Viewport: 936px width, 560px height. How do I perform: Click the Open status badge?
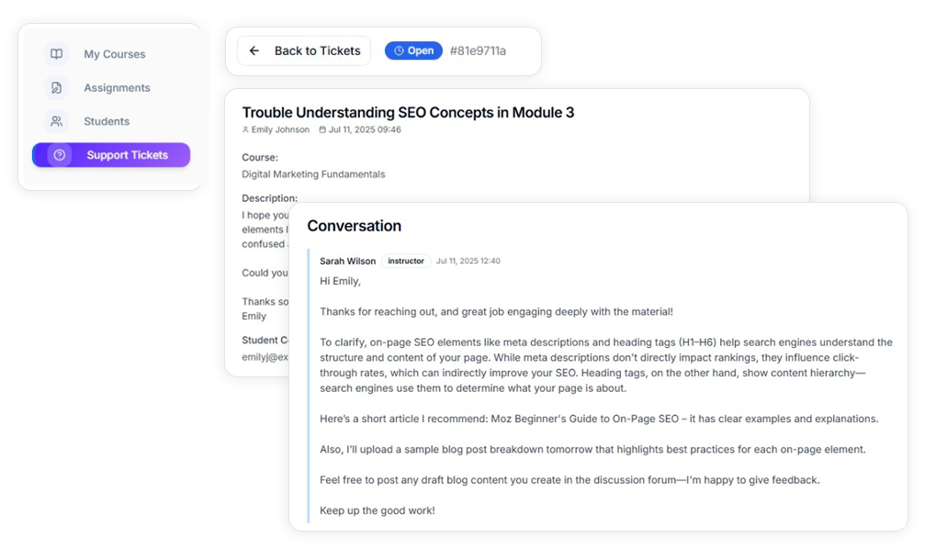coord(413,51)
